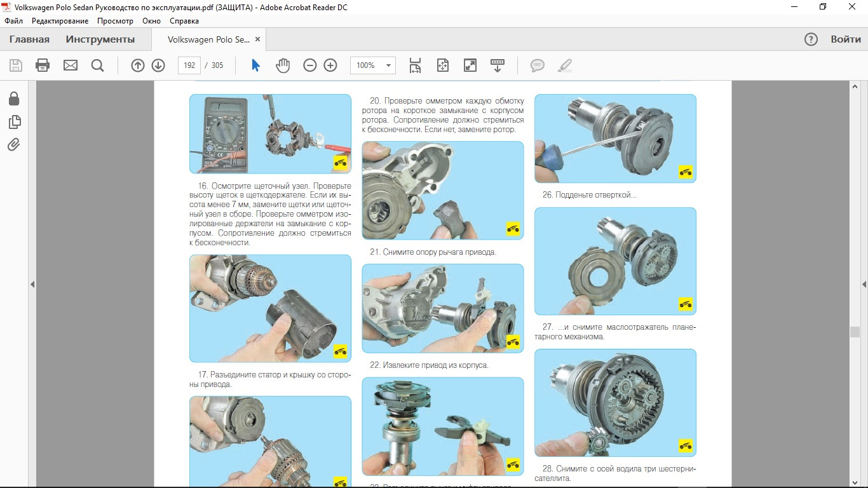Switch to the Инструменты tab
This screenshot has height=488, width=868.
(100, 39)
